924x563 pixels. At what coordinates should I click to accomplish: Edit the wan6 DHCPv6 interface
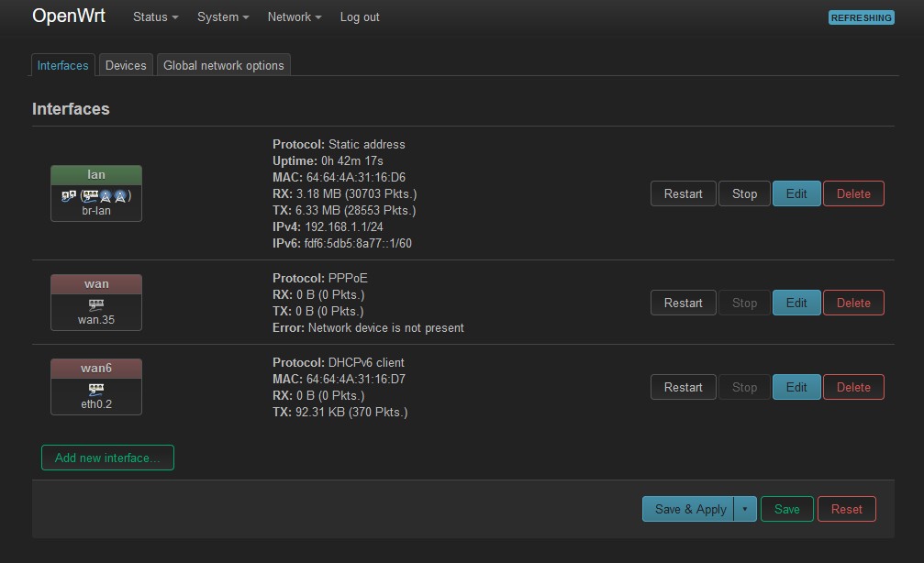[796, 387]
